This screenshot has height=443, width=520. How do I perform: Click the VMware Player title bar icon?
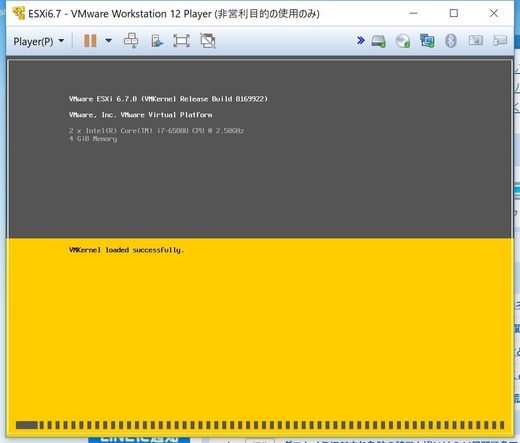tap(19, 13)
